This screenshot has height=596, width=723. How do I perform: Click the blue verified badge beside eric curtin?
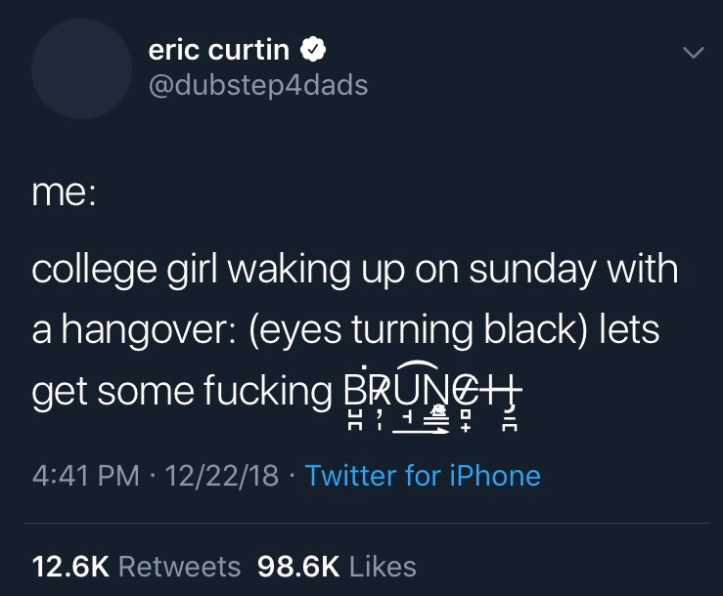click(x=312, y=49)
